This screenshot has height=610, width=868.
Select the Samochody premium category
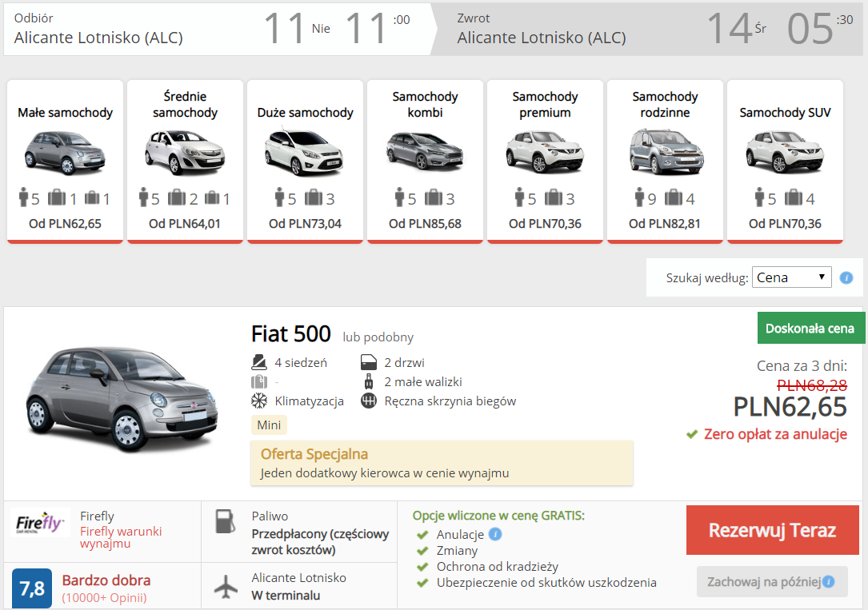[545, 160]
